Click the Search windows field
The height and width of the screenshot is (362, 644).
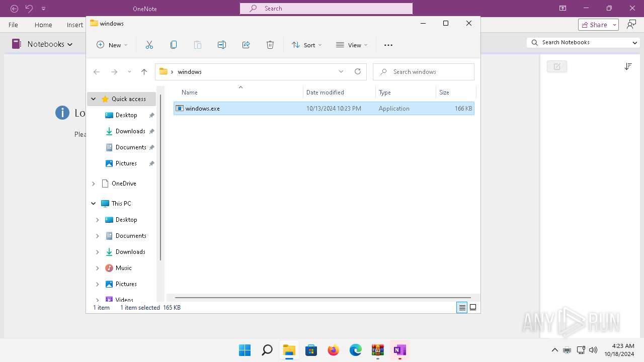(x=424, y=72)
